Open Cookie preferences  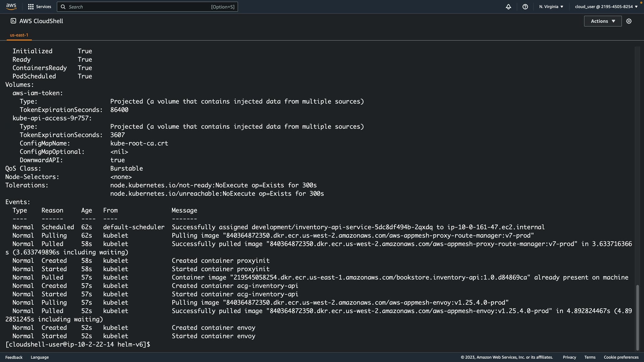coord(621,357)
